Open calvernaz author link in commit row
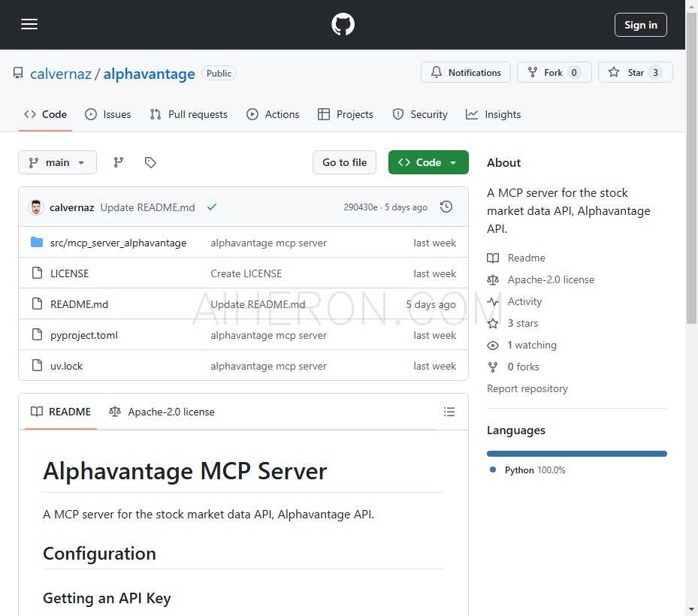698x616 pixels. pos(71,207)
